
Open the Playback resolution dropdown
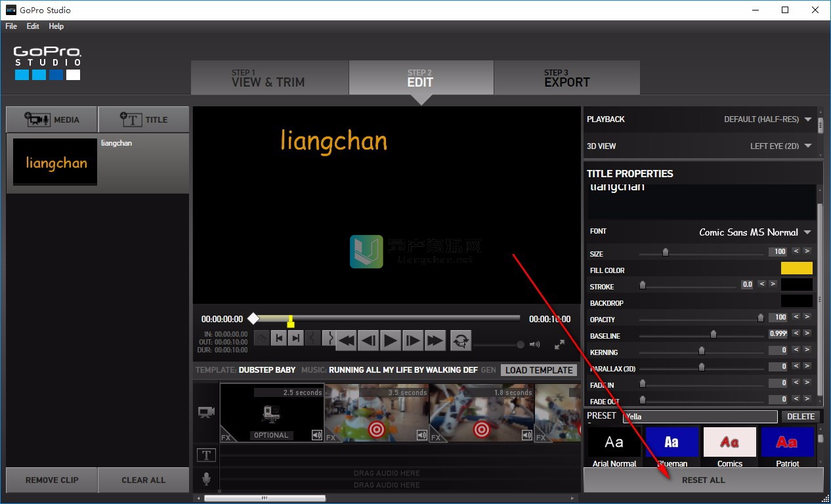pyautogui.click(x=768, y=119)
